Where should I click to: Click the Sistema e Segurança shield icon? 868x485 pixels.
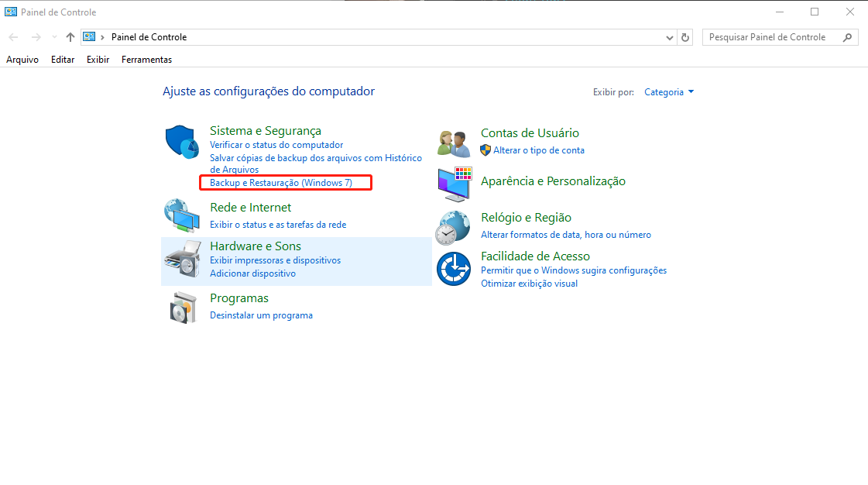pos(181,142)
